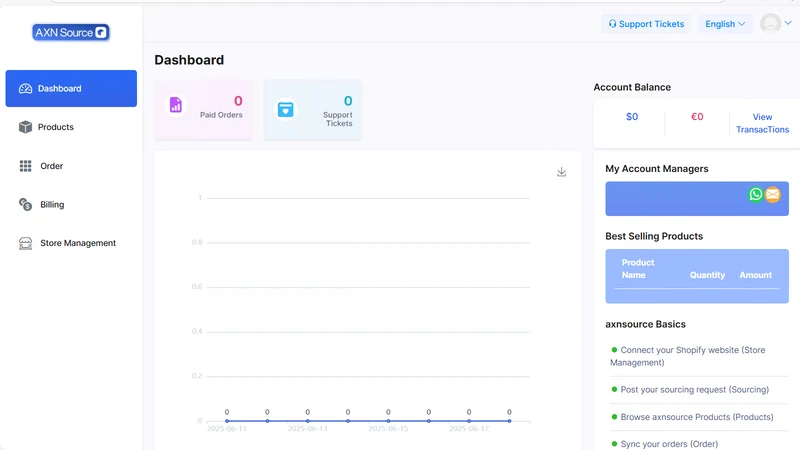
Task: Click the headset icon beside Support Tickets
Action: coord(612,24)
